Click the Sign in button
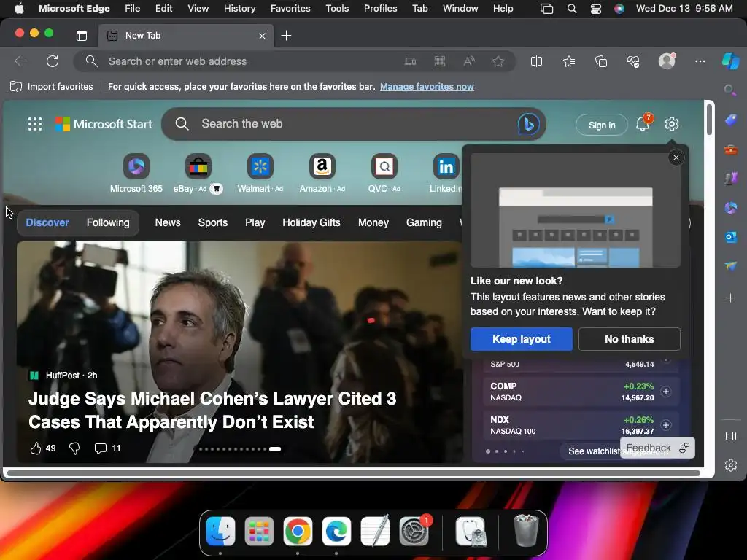747x560 pixels. pyautogui.click(x=602, y=125)
